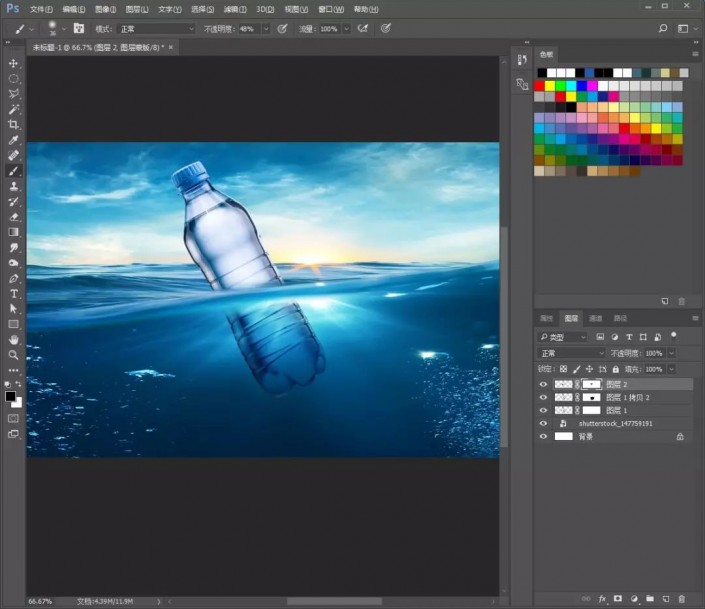Screen dimensions: 705x609
Task: Select the Crop tool
Action: [13, 125]
